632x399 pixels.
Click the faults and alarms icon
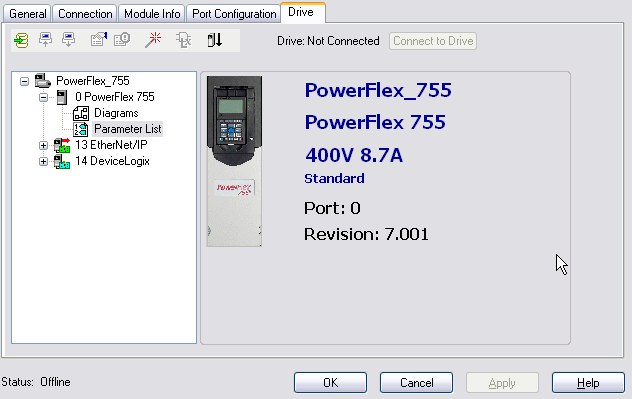(x=122, y=39)
